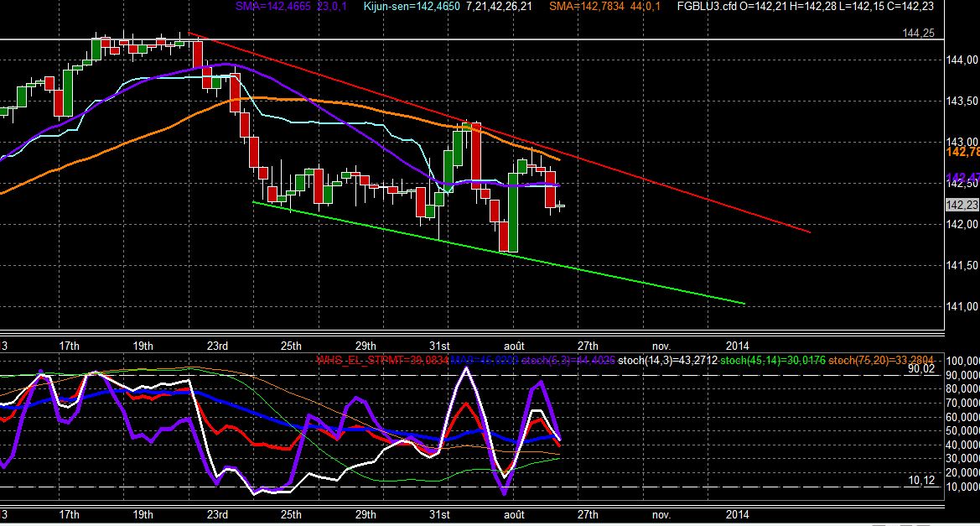Select the purple SMA=142,4665 legend label
The width and height of the screenshot is (980, 526).
click(272, 6)
